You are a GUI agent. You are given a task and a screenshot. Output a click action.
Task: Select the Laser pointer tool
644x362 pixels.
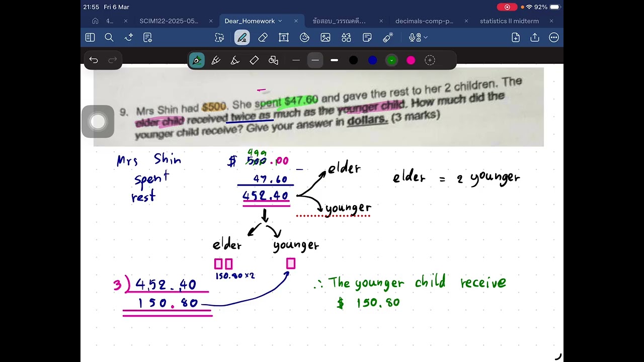point(388,37)
